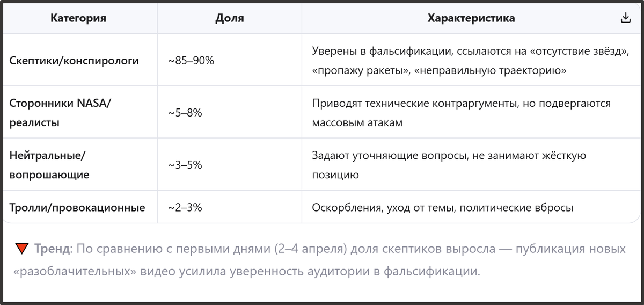Viewport: 644px width, 305px height.
Task: Click the text about технические контраргументы
Action: (x=461, y=113)
